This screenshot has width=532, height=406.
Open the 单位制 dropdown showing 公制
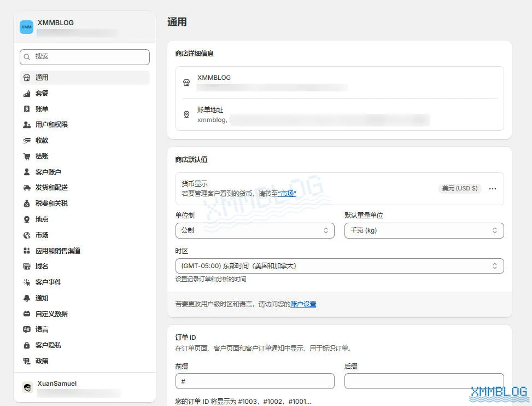click(255, 230)
